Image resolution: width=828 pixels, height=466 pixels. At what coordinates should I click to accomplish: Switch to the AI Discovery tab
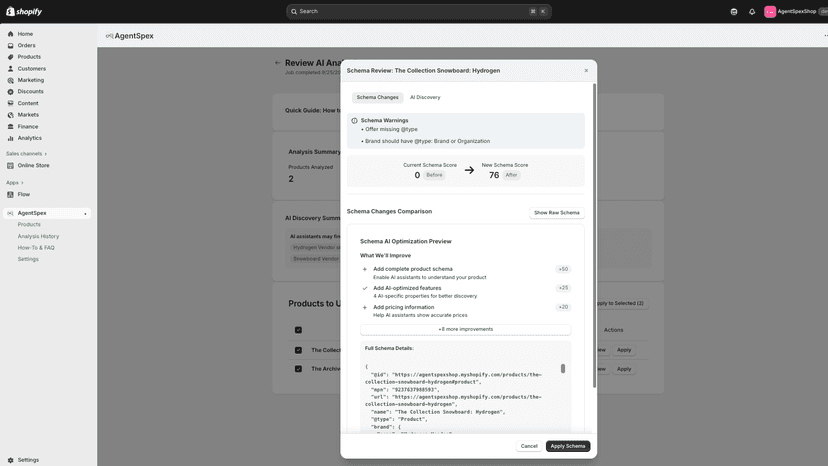(x=425, y=97)
